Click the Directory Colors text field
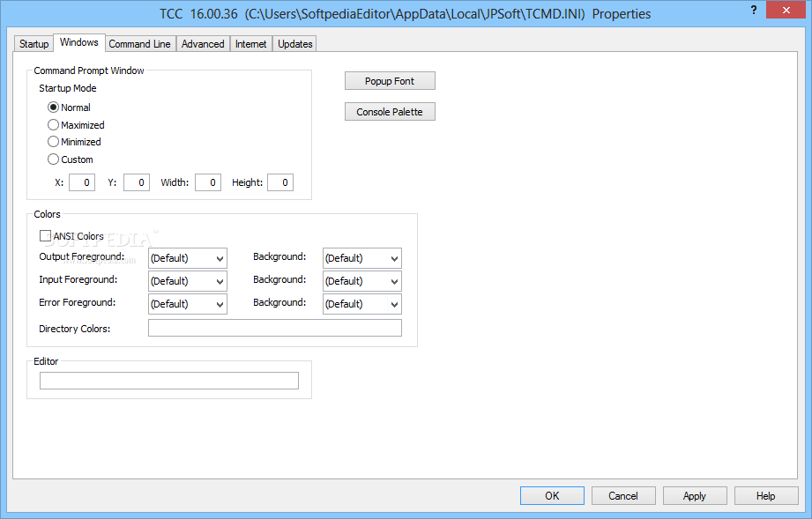Screen dimensions: 812x519 tap(275, 328)
